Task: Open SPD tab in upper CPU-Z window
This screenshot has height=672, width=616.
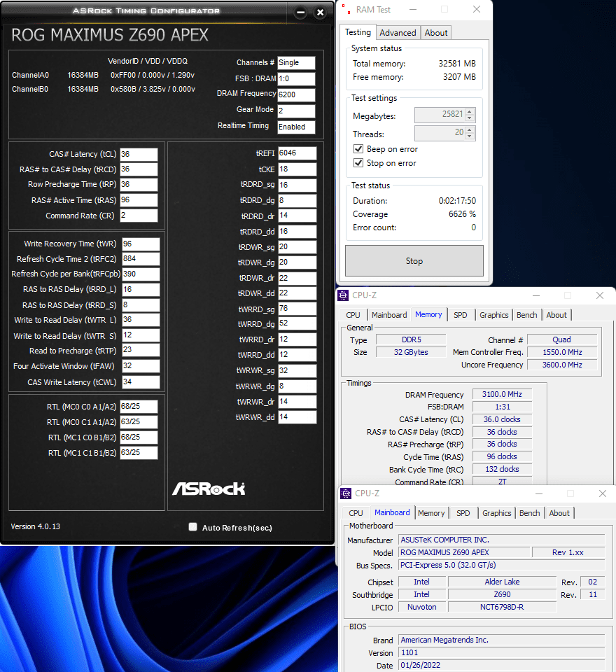Action: click(461, 315)
